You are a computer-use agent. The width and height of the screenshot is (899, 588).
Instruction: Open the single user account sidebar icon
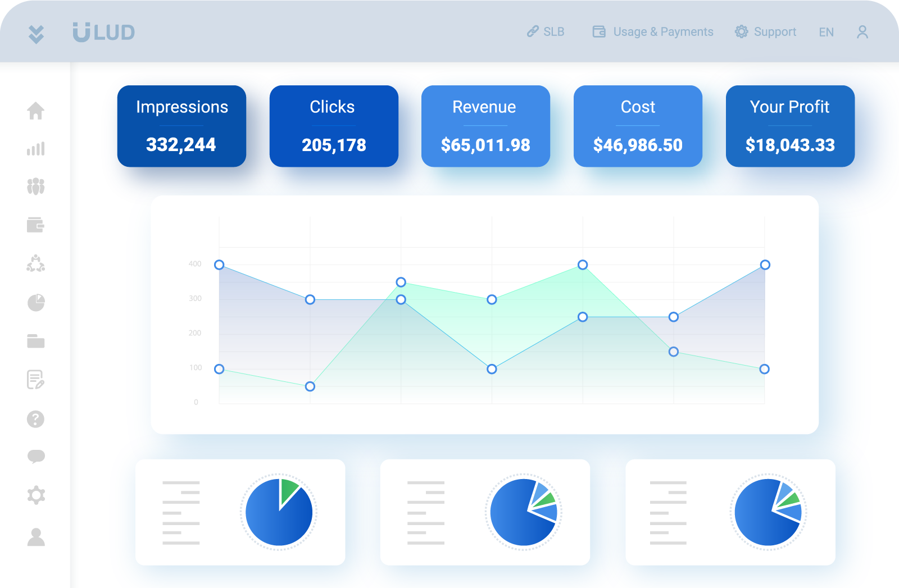click(x=36, y=537)
